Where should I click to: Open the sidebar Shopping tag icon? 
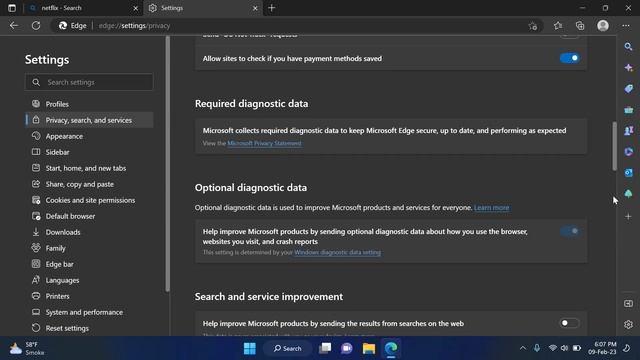pyautogui.click(x=628, y=89)
